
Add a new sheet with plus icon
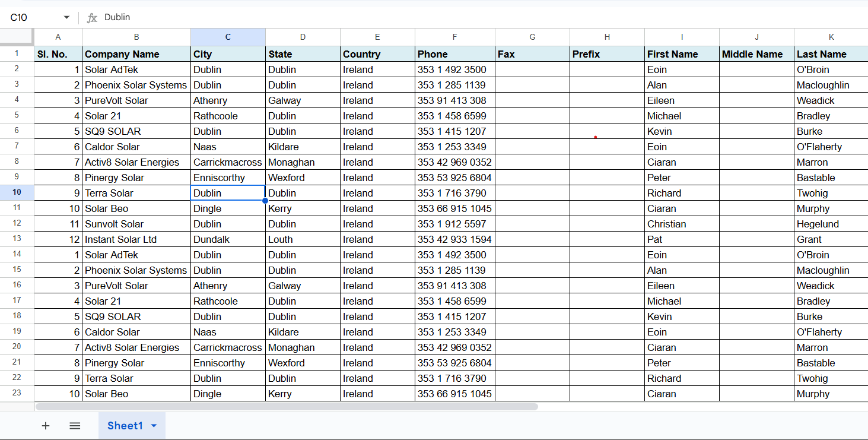pyautogui.click(x=46, y=426)
